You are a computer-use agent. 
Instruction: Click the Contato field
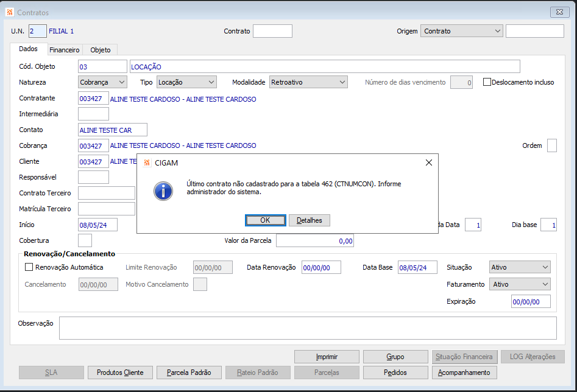point(113,130)
